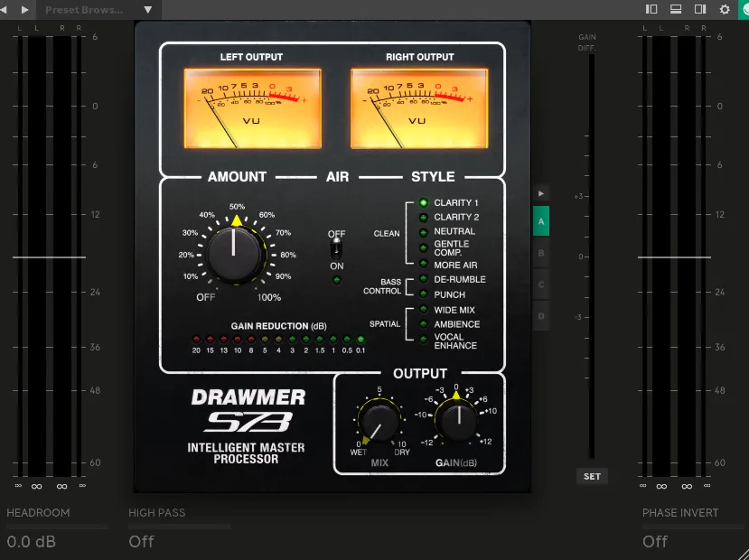Select preset slot D
This screenshot has height=560, width=749.
coord(541,315)
